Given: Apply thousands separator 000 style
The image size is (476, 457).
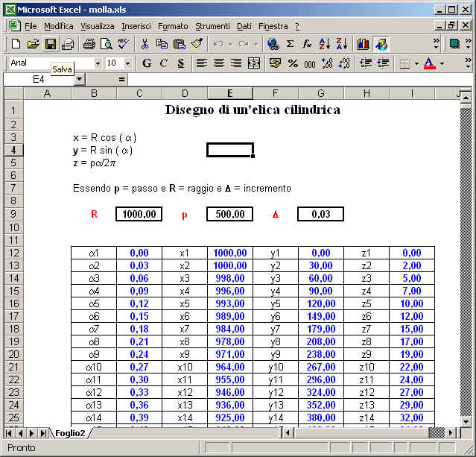Looking at the screenshot, I should (310, 63).
